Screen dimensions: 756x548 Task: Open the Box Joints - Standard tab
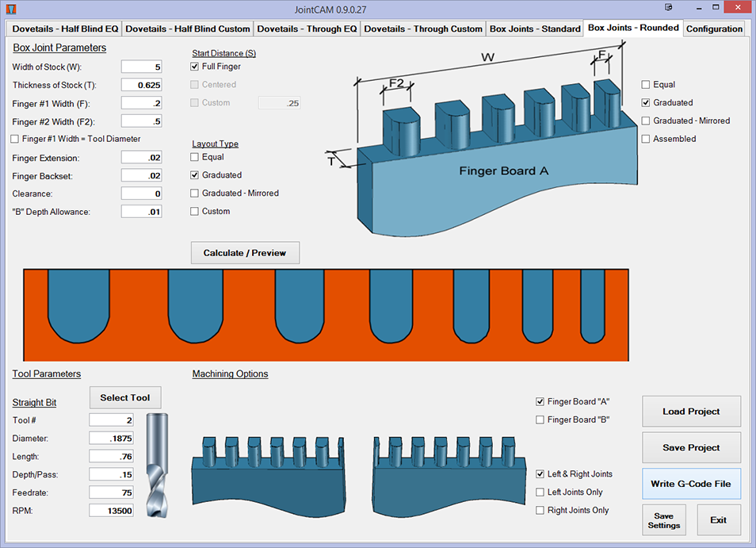(535, 29)
